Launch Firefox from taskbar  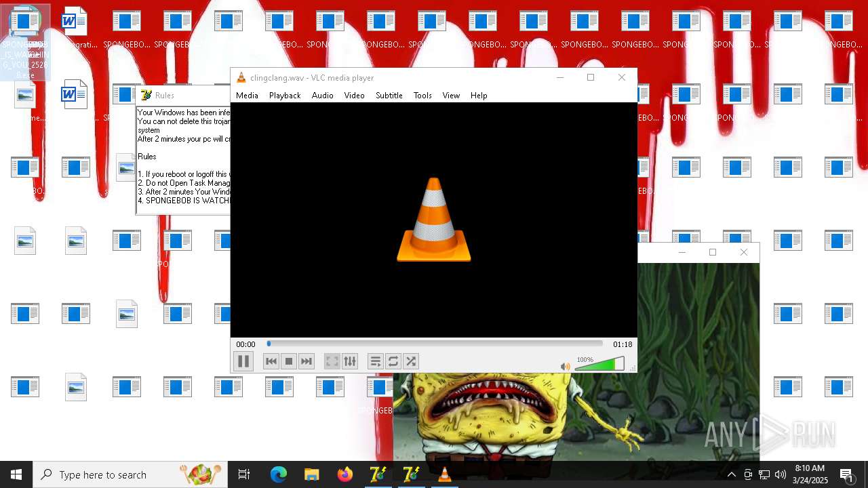[x=344, y=474]
